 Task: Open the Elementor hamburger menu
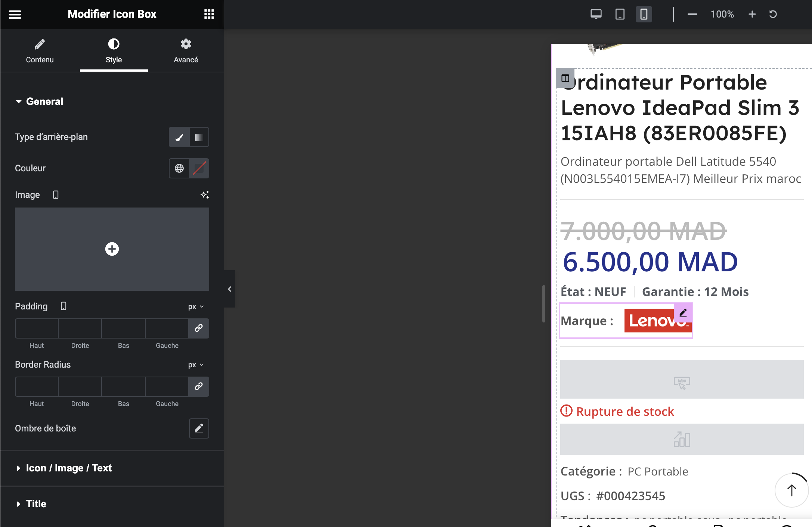pos(15,15)
